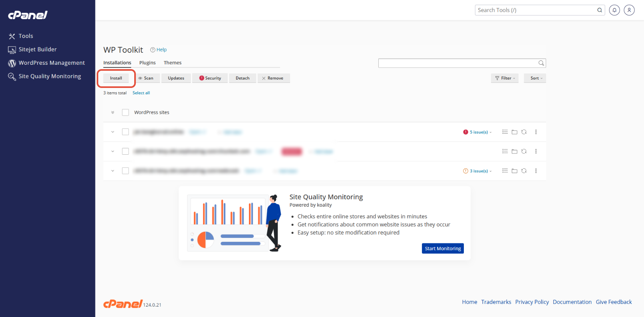The image size is (644, 317).
Task: Open the kebab menu on the 5 issue(s) row
Action: 536,132
